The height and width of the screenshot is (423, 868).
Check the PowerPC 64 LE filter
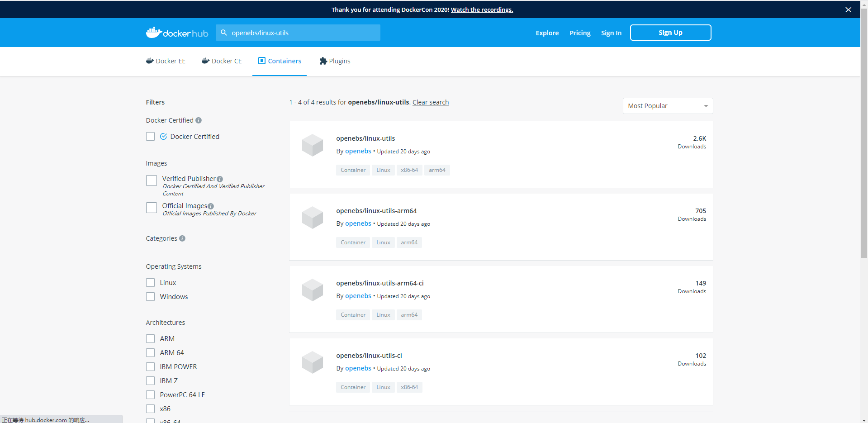(151, 395)
